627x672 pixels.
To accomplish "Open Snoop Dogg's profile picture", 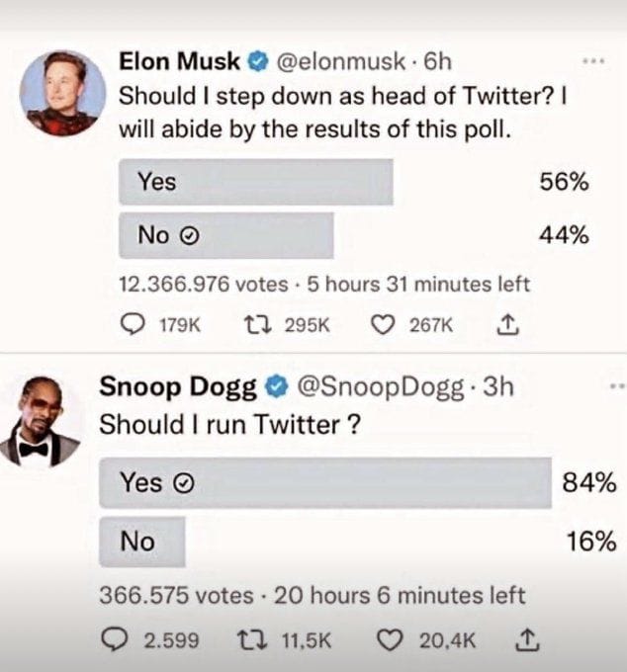I will pos(41,421).
